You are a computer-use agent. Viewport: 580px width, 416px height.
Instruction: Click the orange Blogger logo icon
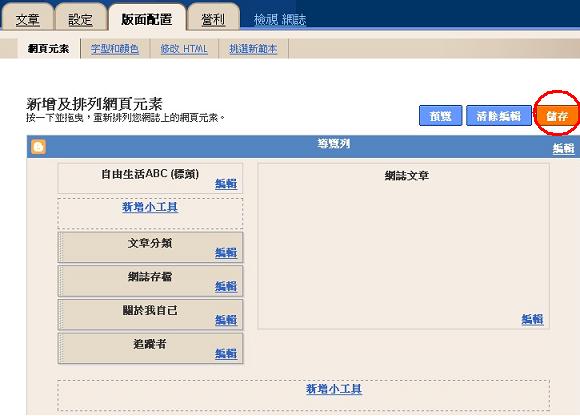(38, 146)
